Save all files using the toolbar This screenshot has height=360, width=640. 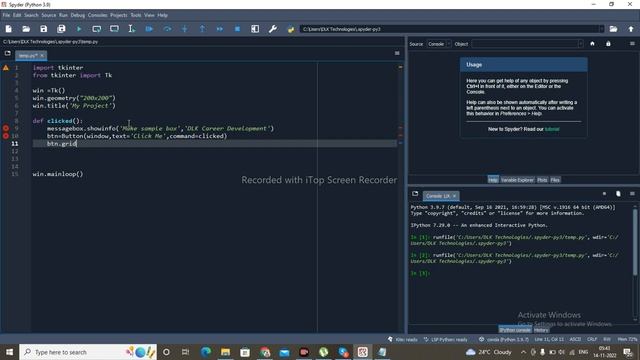(x=61, y=29)
